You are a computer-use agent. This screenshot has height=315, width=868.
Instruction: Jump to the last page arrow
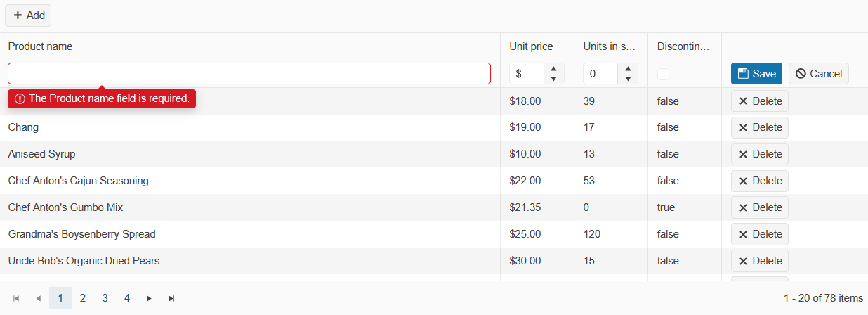point(171,298)
